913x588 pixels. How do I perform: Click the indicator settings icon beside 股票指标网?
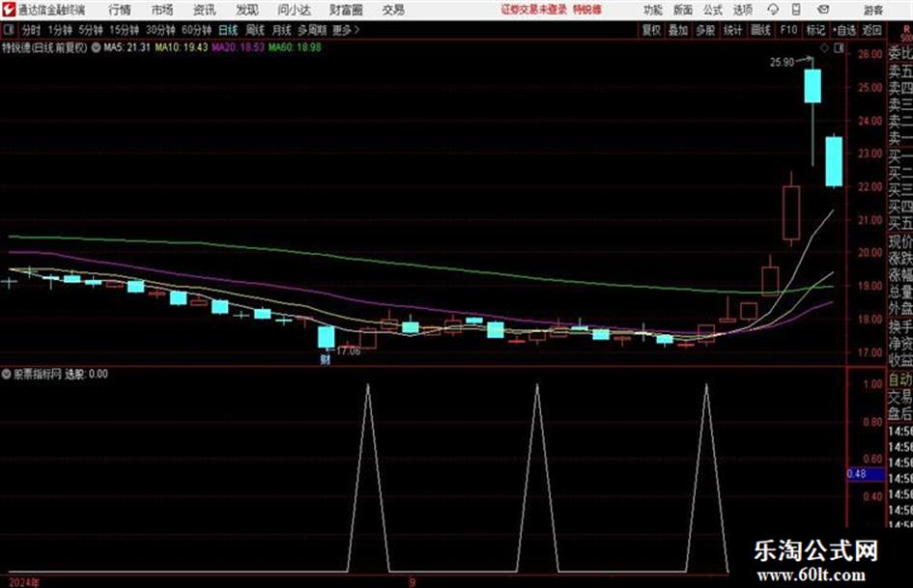pos(7,375)
